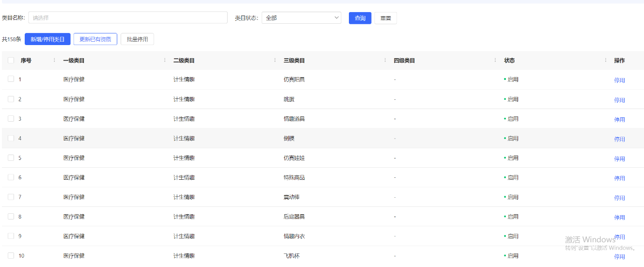The height and width of the screenshot is (267, 644).
Task: Click 停用 link for 特殊商品 row
Action: coord(619,178)
